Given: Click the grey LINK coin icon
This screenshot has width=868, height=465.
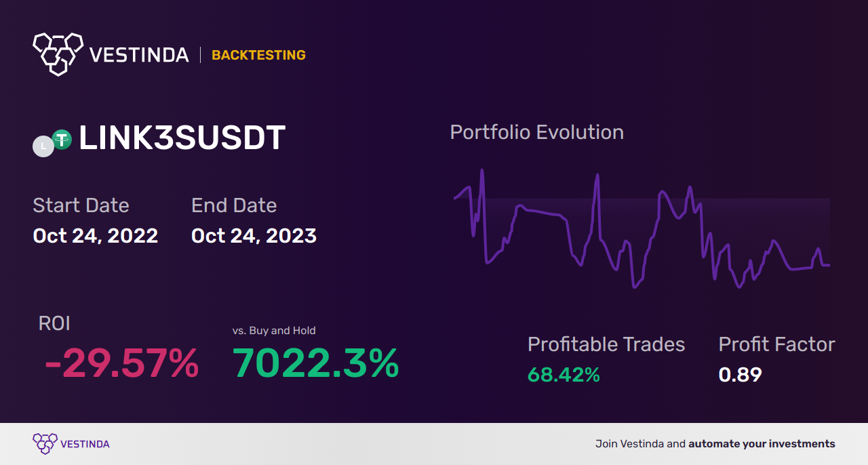Looking at the screenshot, I should click(x=43, y=146).
